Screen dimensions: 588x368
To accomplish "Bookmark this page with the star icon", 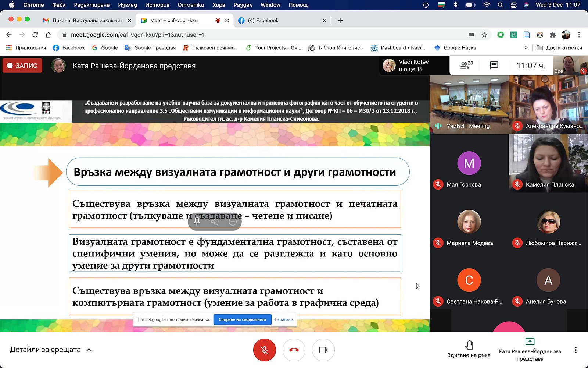I will [x=484, y=35].
